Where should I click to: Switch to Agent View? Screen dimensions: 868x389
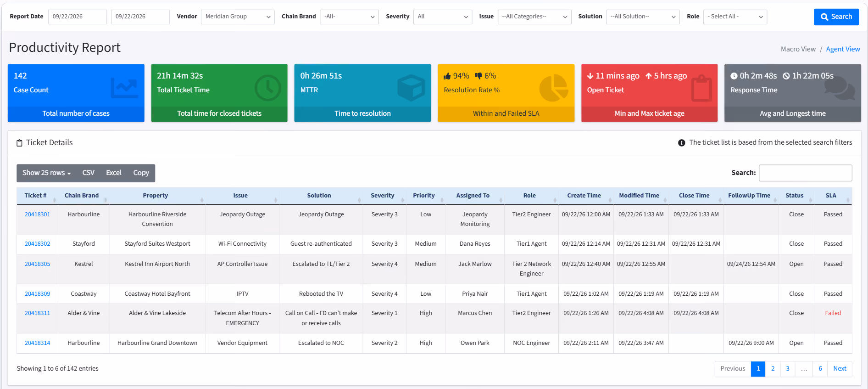click(x=843, y=49)
